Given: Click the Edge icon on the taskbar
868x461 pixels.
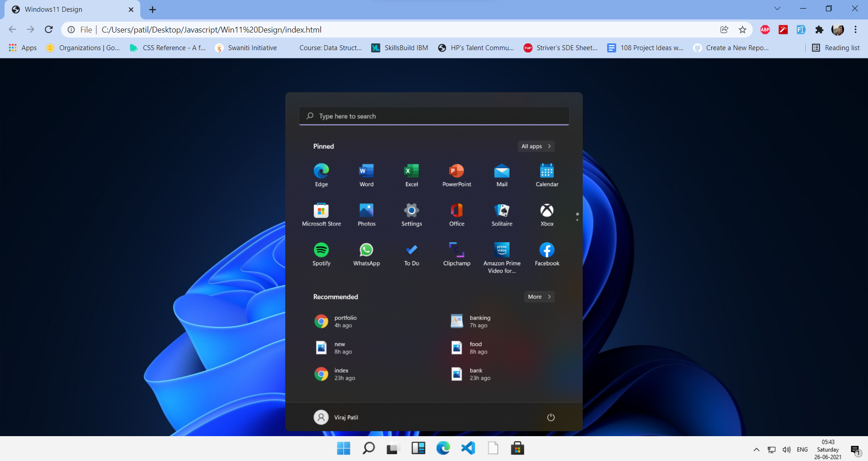Looking at the screenshot, I should (443, 448).
